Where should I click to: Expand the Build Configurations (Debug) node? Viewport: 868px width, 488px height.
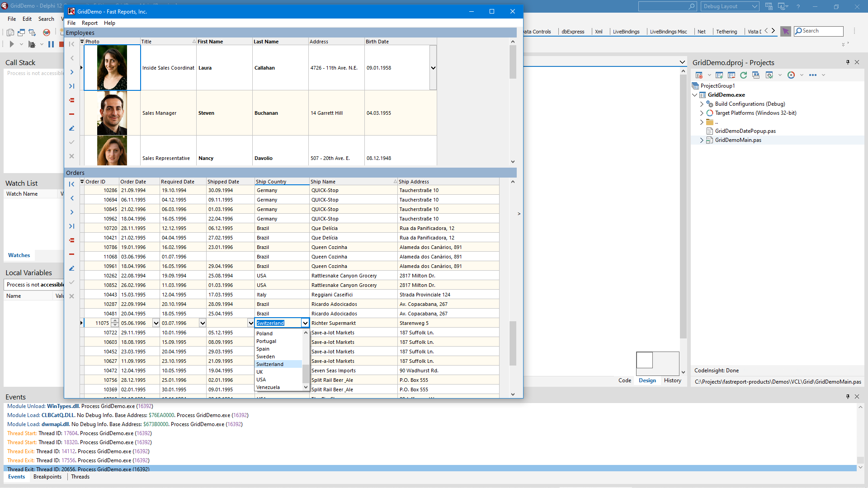(x=702, y=104)
